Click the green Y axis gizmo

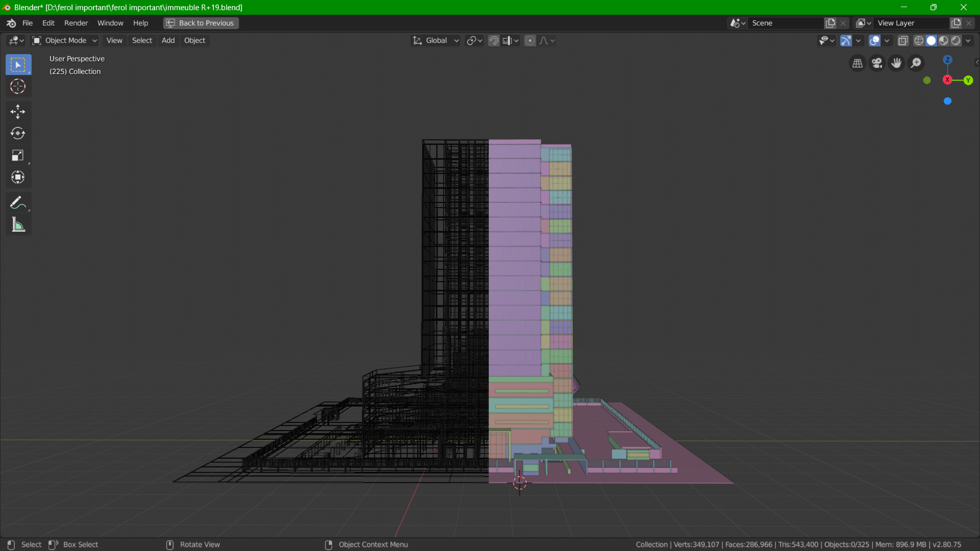pos(968,80)
